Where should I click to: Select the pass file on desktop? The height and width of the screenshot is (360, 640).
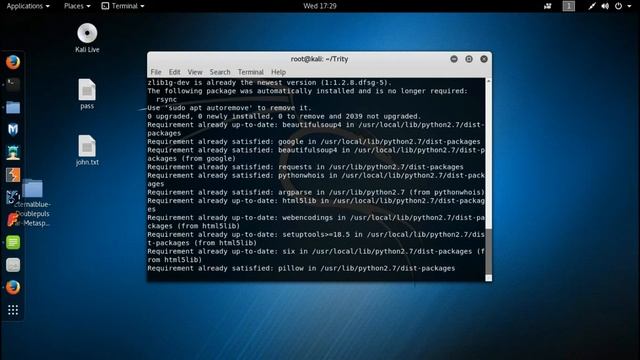tap(87, 94)
